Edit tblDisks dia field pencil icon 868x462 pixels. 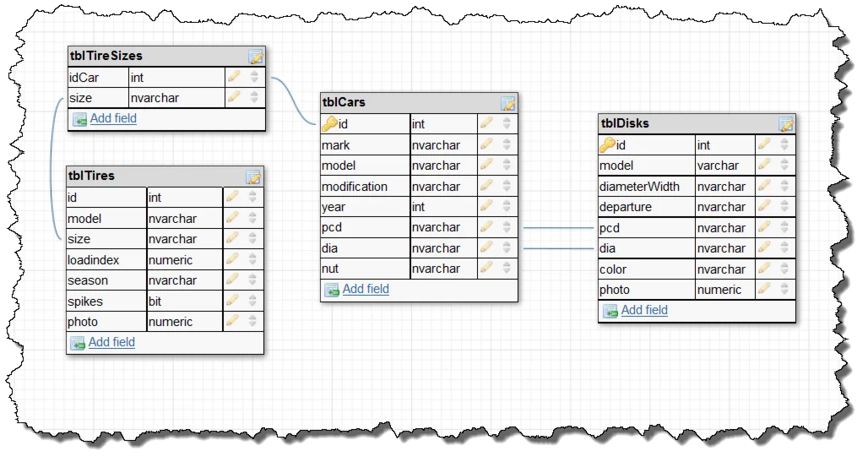[x=764, y=247]
